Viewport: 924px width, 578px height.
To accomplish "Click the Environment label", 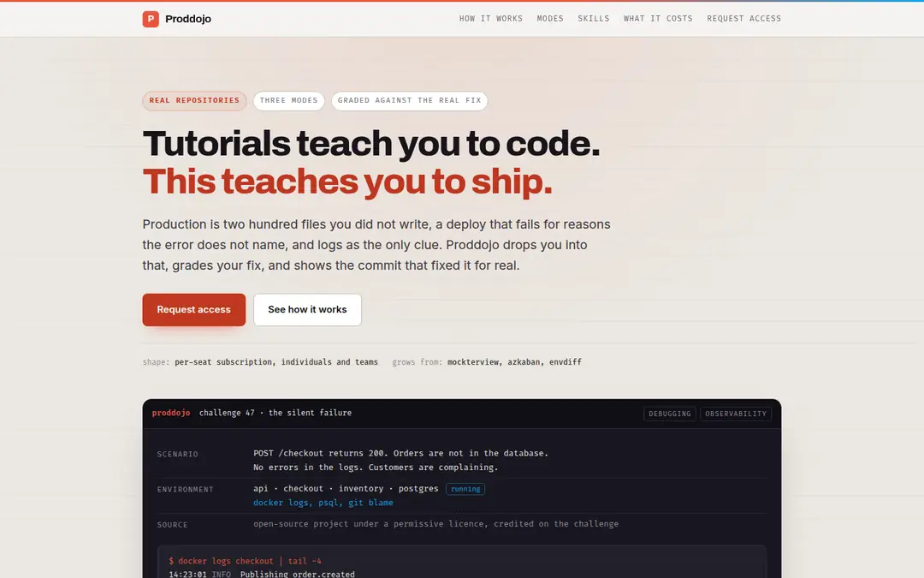I will click(x=185, y=490).
